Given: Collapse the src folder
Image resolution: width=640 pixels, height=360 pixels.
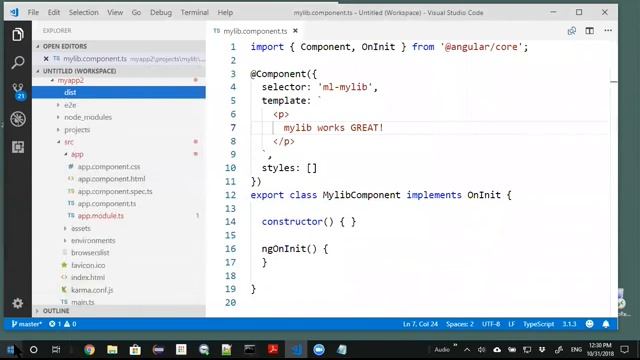Looking at the screenshot, I should pos(58,142).
